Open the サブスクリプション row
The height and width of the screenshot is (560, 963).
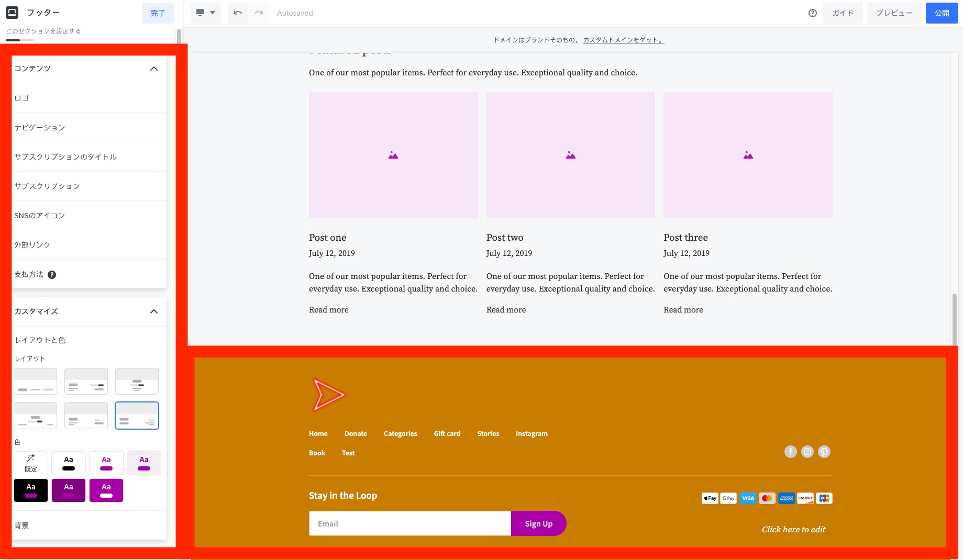click(89, 186)
